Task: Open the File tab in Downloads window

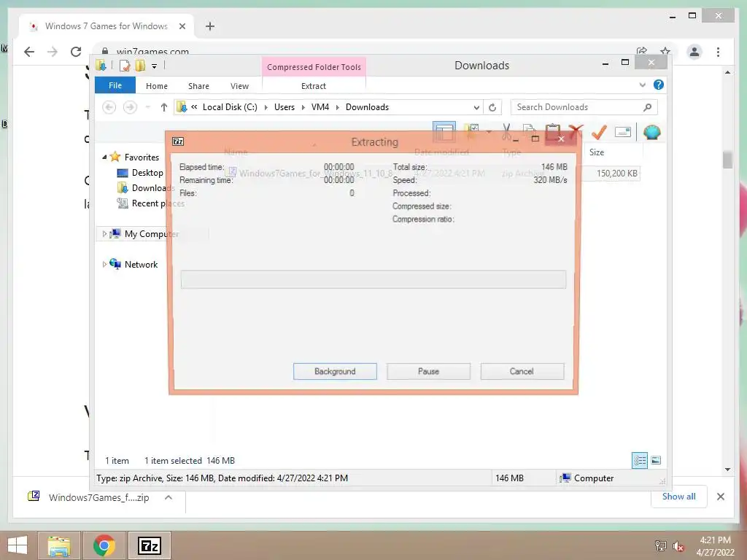Action: (115, 86)
